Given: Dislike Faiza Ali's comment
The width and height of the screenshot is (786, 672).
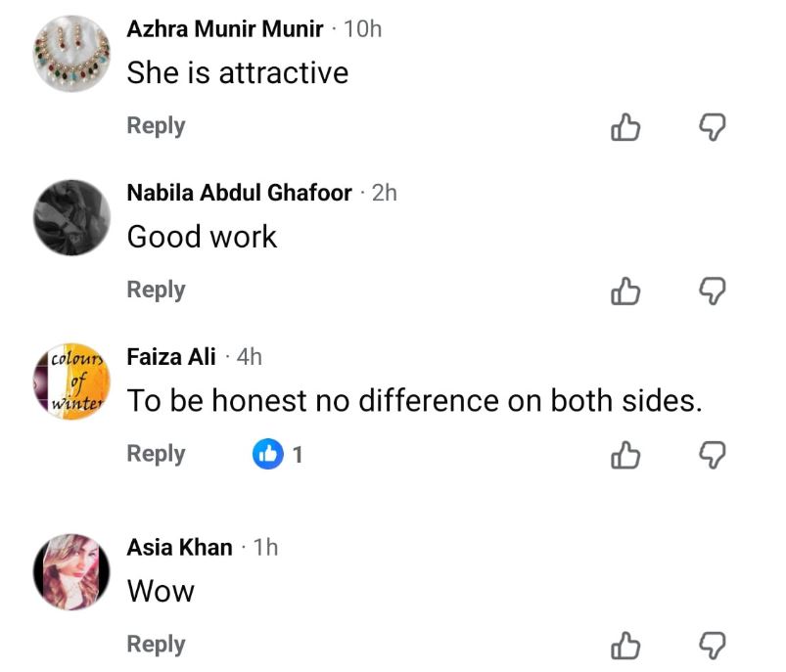Looking at the screenshot, I should point(715,455).
